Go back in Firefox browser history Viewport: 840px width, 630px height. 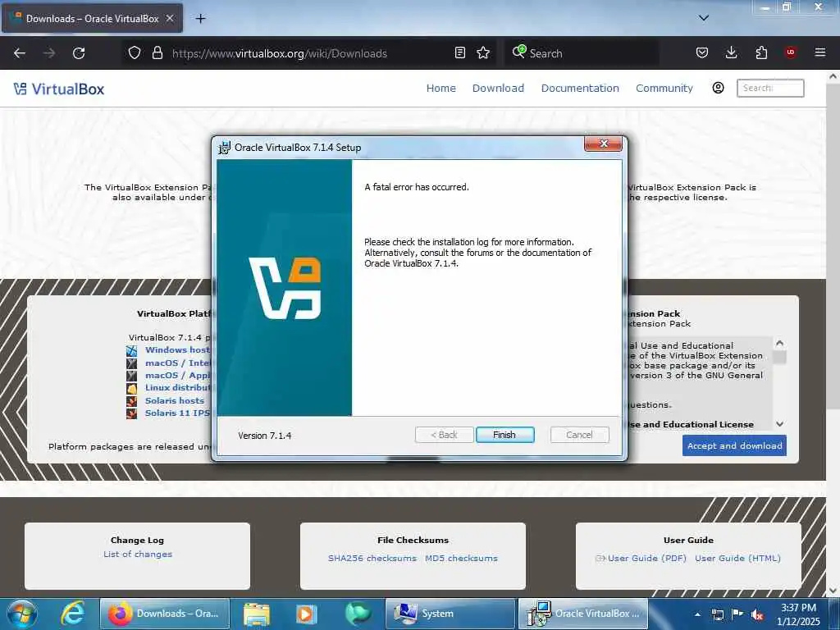20,53
